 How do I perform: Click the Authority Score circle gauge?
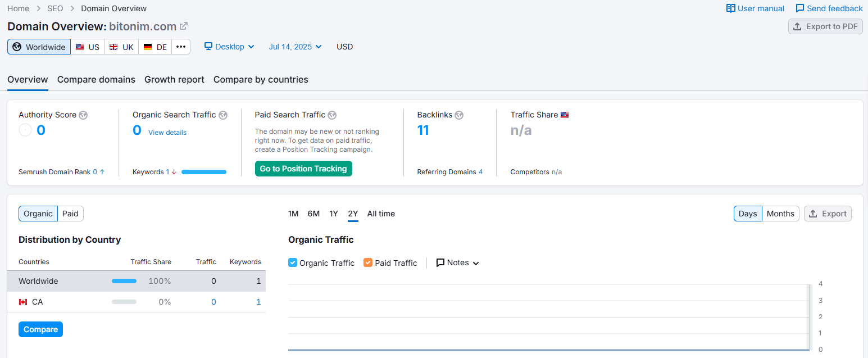25,130
